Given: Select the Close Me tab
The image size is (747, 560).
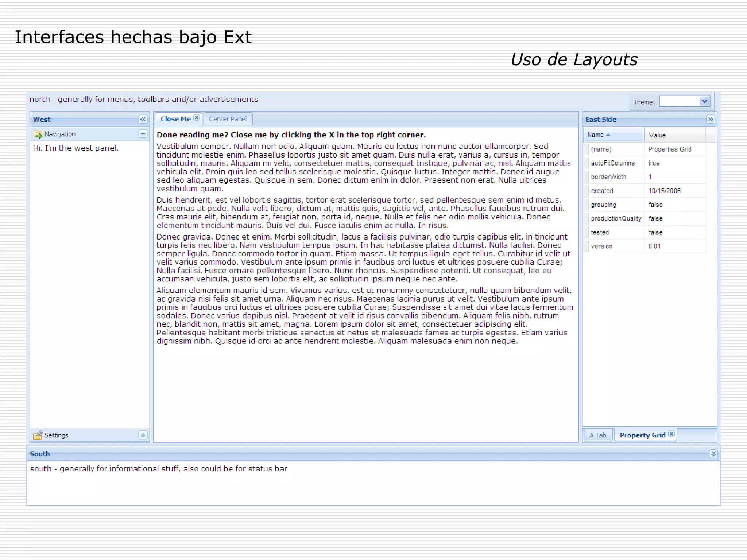Looking at the screenshot, I should tap(176, 119).
